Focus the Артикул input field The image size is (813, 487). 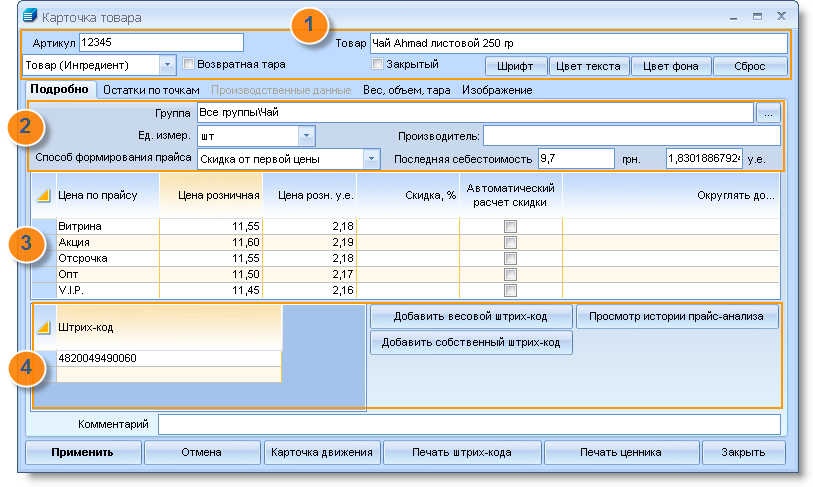click(x=161, y=43)
